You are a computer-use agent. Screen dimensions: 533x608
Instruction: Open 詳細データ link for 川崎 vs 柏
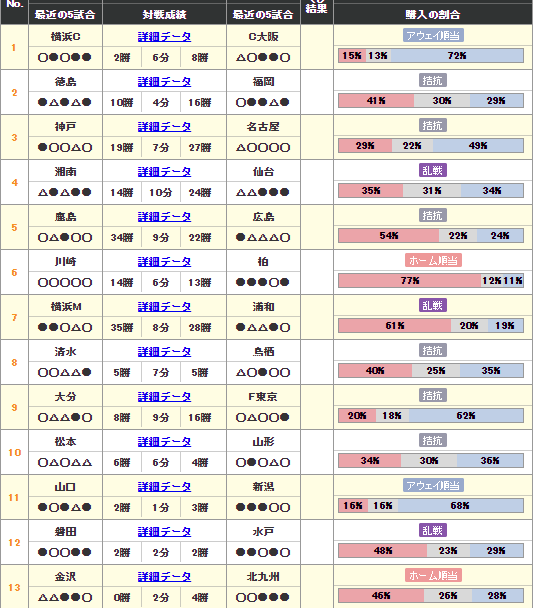164,262
